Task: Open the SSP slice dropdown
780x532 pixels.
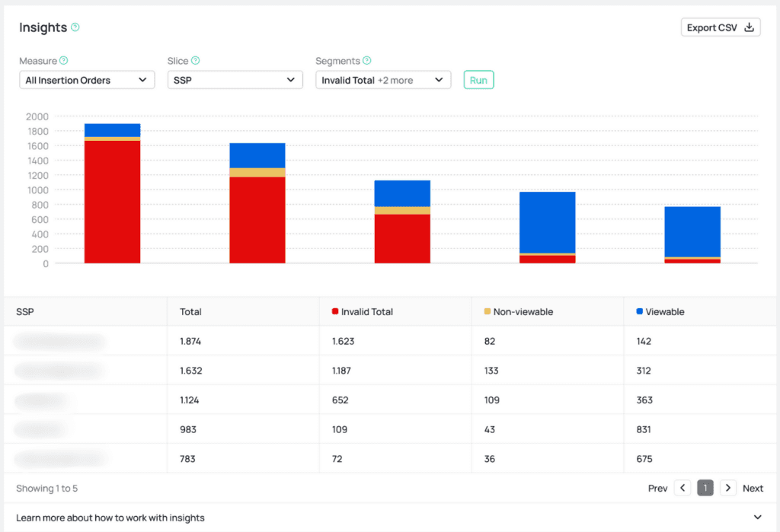Action: [235, 79]
